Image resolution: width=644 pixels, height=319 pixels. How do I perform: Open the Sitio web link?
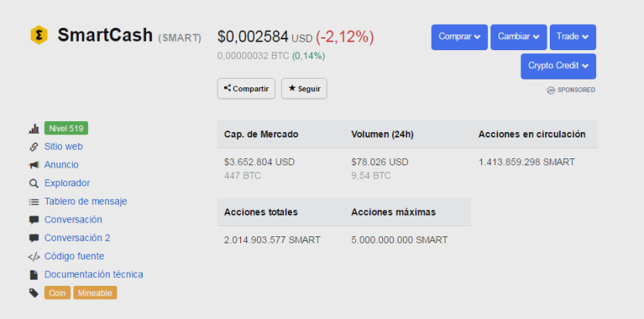point(63,147)
